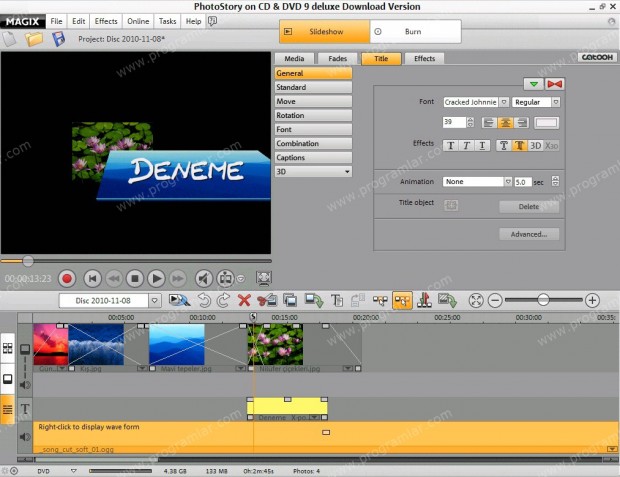Stop the preview playback
Image resolution: width=620 pixels, height=477 pixels.
click(x=135, y=279)
